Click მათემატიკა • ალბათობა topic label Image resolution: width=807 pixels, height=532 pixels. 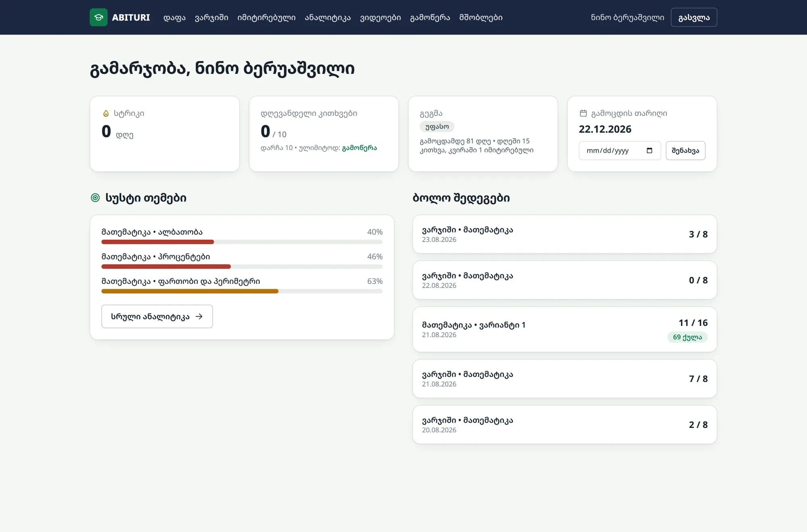pyautogui.click(x=152, y=232)
